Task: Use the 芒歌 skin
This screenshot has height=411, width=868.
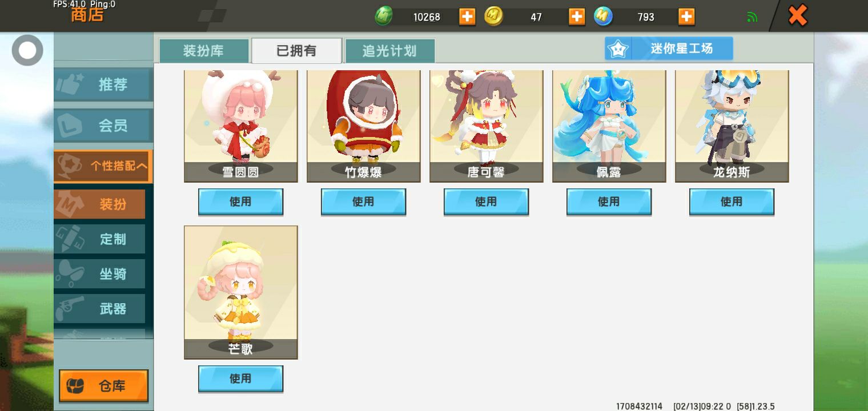Action: 240,379
